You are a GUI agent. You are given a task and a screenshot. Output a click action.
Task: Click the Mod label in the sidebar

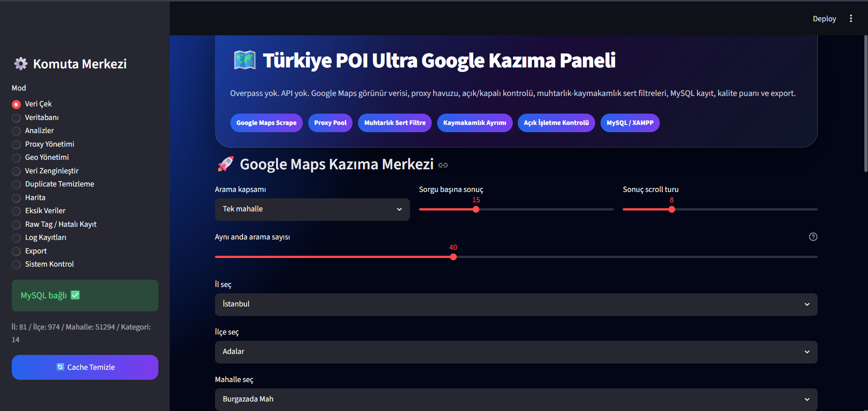[x=19, y=88]
